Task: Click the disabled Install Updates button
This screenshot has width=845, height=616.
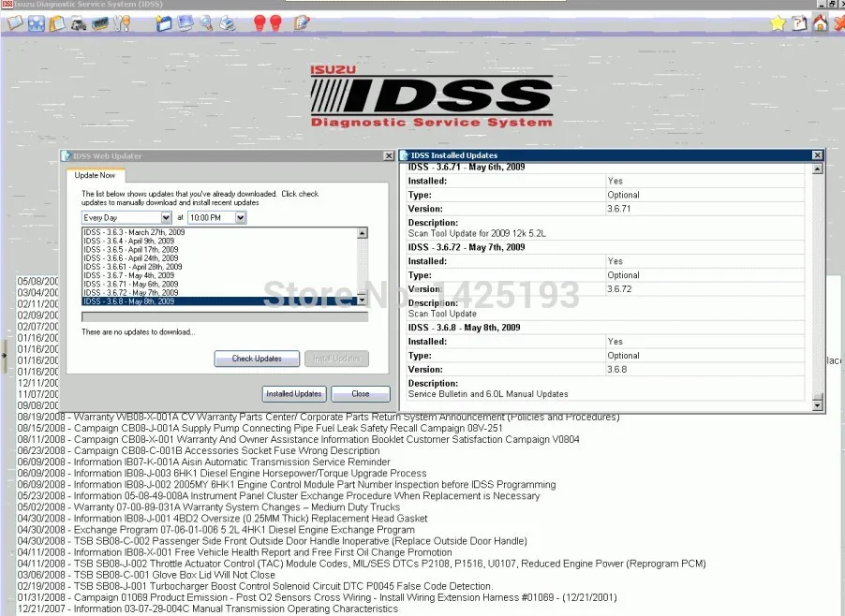Action: tap(336, 359)
